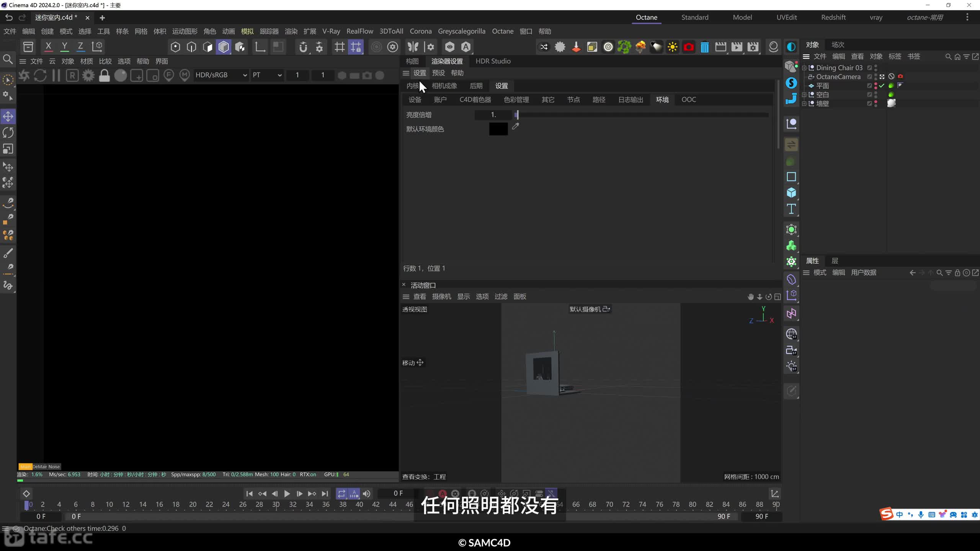Click the Octane settings gear in Live Viewer

pyautogui.click(x=88, y=75)
